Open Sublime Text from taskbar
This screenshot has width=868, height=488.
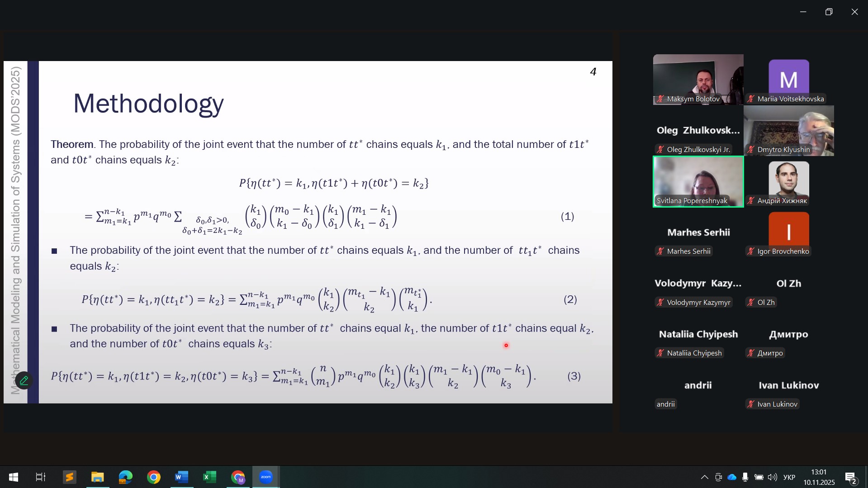pyautogui.click(x=70, y=477)
